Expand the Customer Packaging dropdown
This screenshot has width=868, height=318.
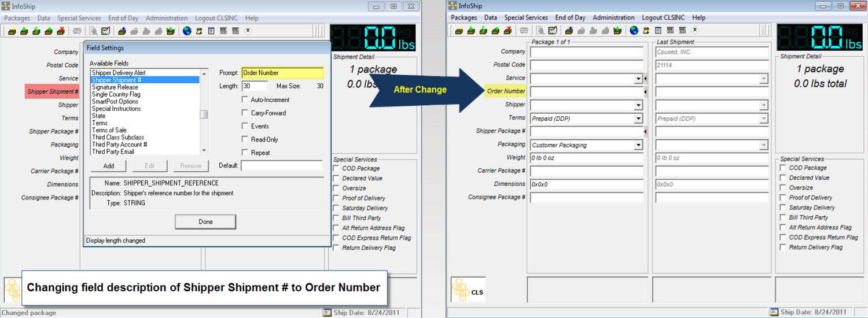638,145
